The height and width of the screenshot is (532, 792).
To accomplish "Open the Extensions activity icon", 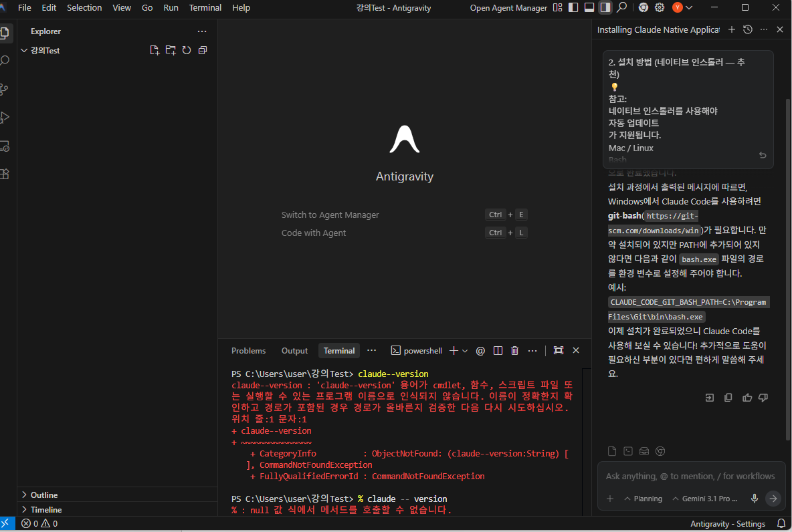I will (5, 174).
